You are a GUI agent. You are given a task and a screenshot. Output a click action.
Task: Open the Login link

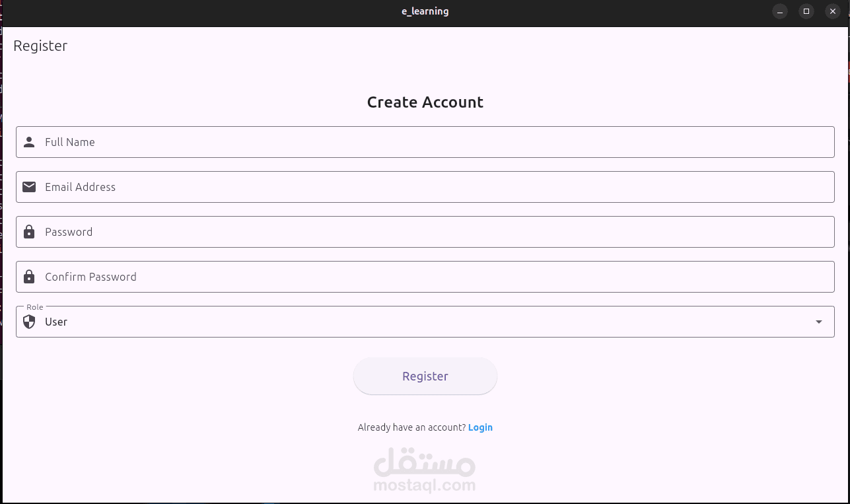(480, 427)
